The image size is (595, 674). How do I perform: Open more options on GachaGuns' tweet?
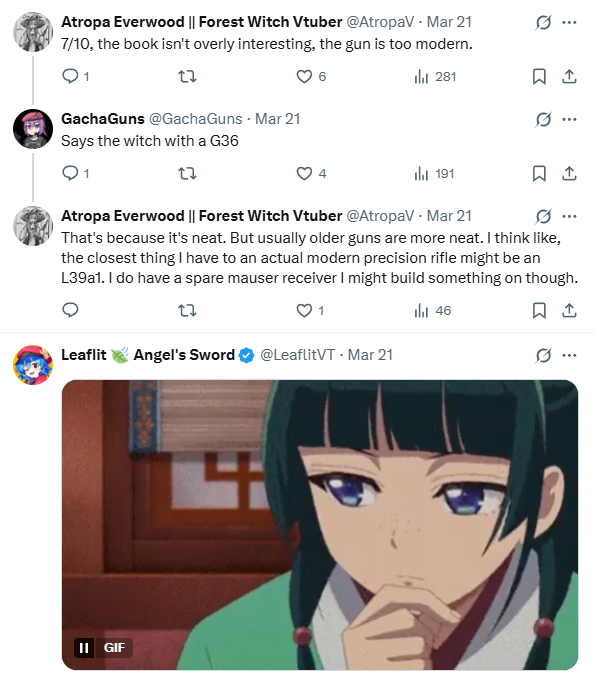pos(569,119)
